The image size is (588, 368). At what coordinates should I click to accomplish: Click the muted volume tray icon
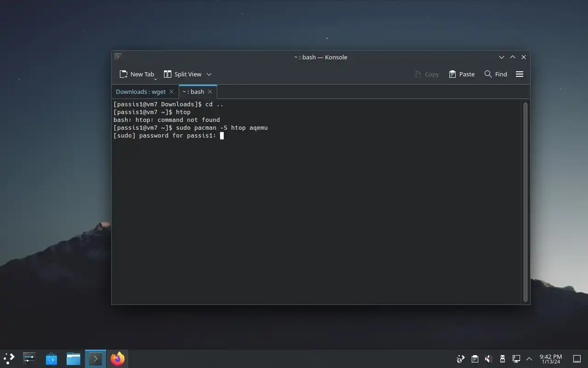(489, 359)
